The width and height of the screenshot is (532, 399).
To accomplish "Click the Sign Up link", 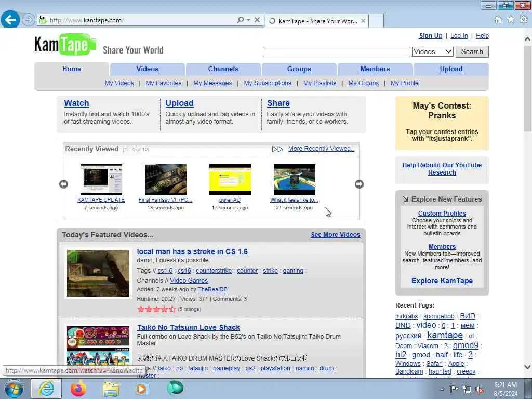I will click(x=431, y=36).
